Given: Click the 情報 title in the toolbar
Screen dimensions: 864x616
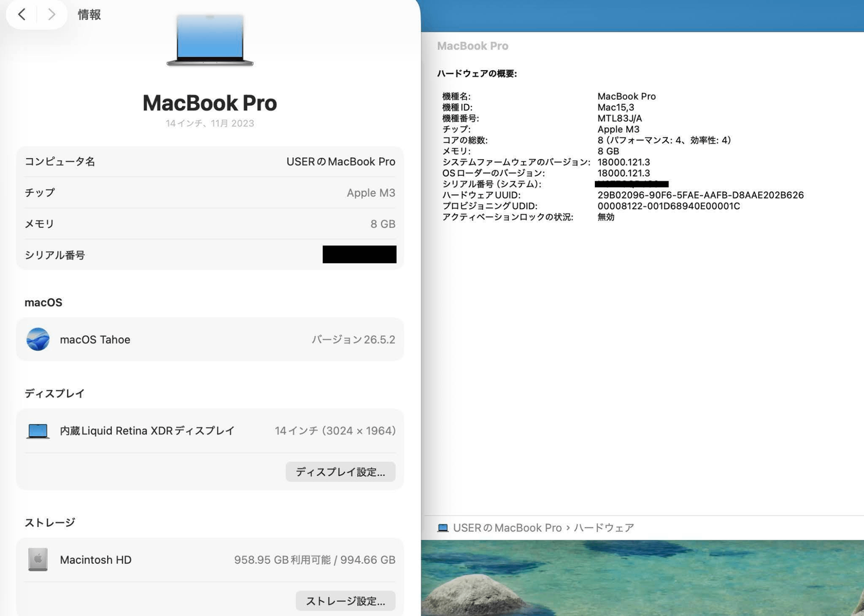Looking at the screenshot, I should [89, 14].
